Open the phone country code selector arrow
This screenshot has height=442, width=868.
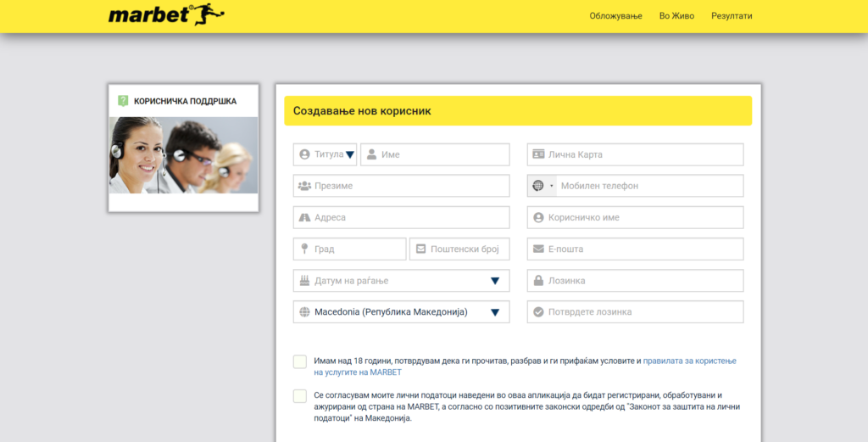point(551,186)
